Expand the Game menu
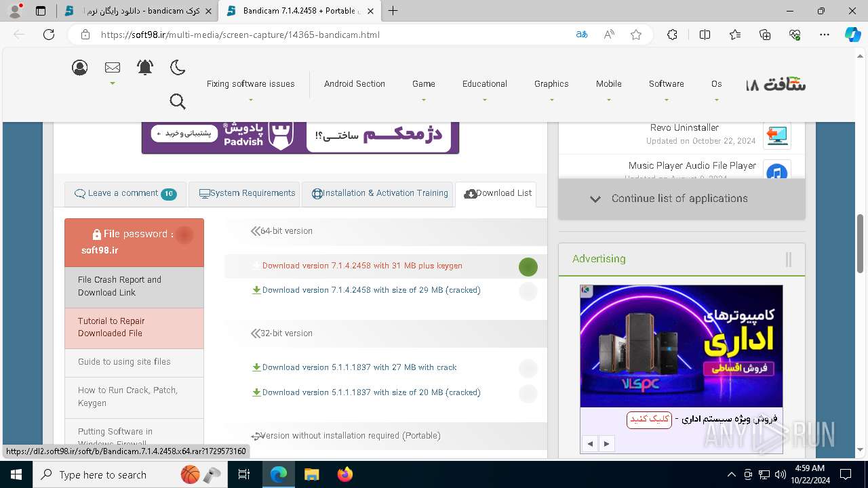The height and width of the screenshot is (488, 868). [424, 84]
